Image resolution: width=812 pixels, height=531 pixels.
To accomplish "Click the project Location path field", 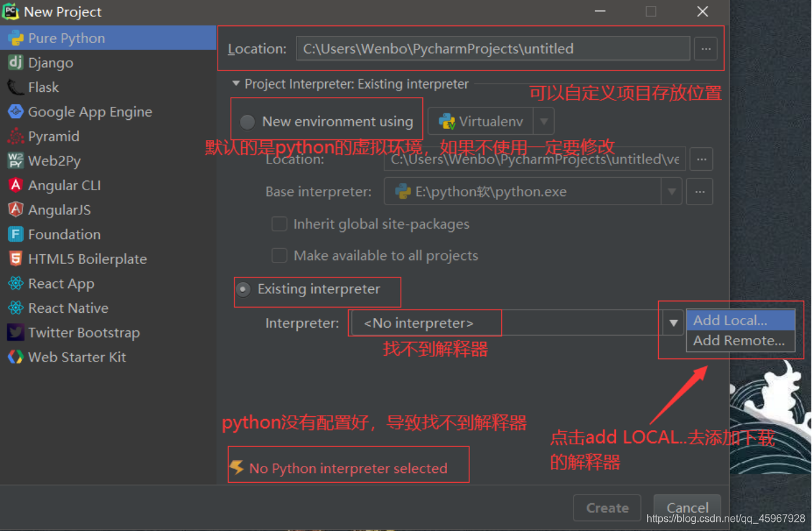I will tap(493, 48).
